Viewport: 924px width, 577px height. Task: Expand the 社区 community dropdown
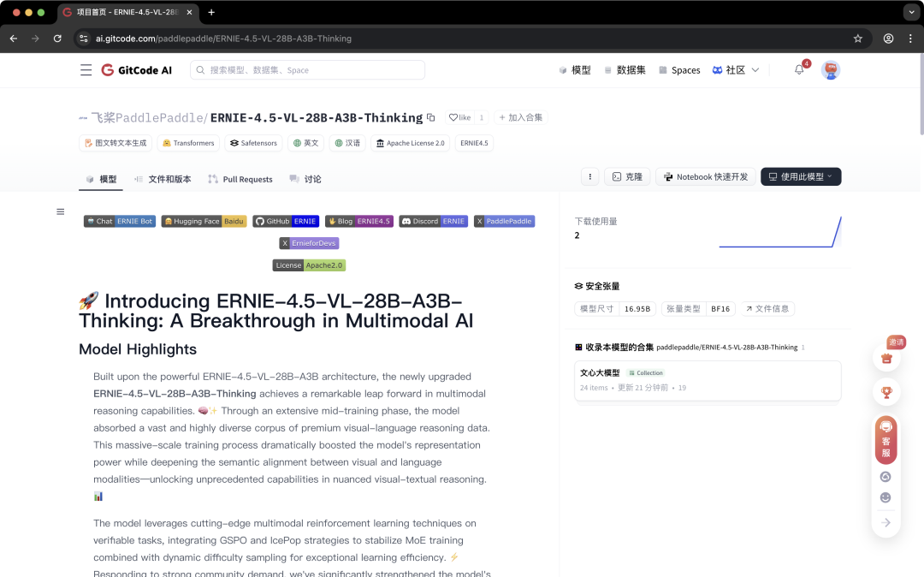736,70
